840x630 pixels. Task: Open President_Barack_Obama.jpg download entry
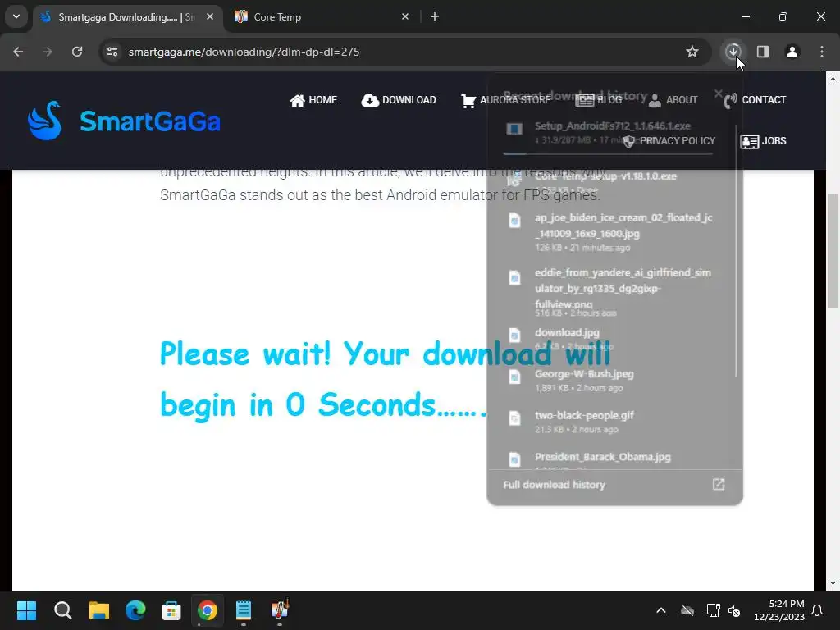point(610,458)
